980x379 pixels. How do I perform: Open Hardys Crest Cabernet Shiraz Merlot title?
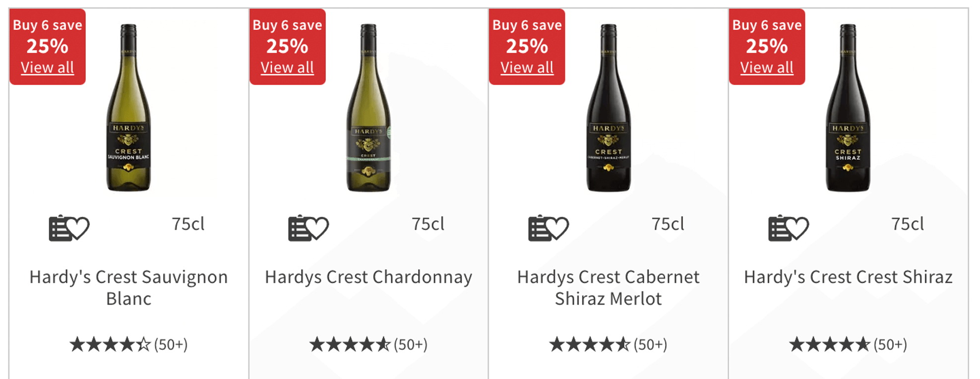point(608,288)
